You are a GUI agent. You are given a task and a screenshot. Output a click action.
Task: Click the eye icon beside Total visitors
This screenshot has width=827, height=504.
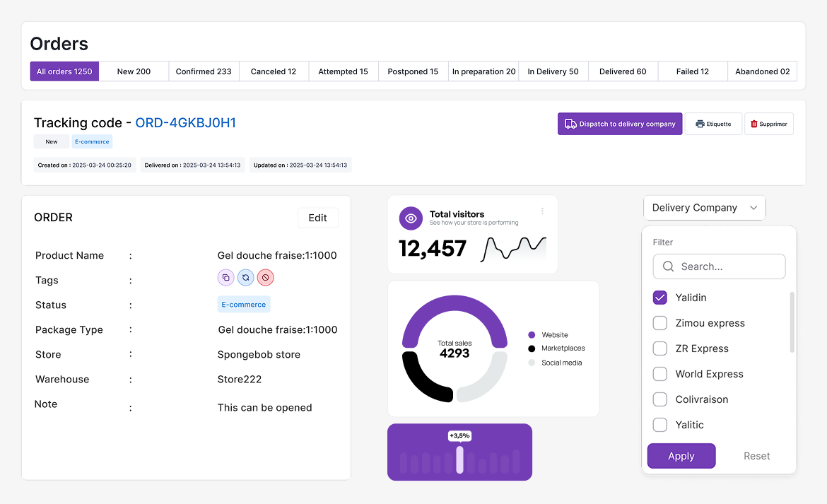click(411, 218)
